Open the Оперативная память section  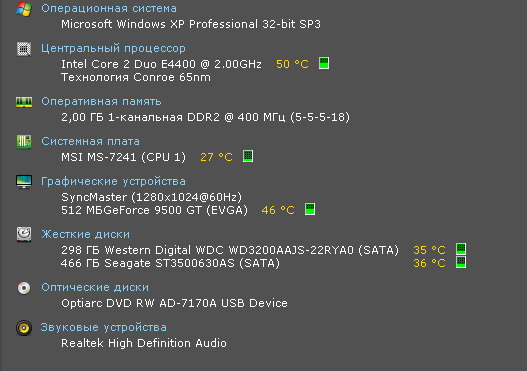point(101,101)
